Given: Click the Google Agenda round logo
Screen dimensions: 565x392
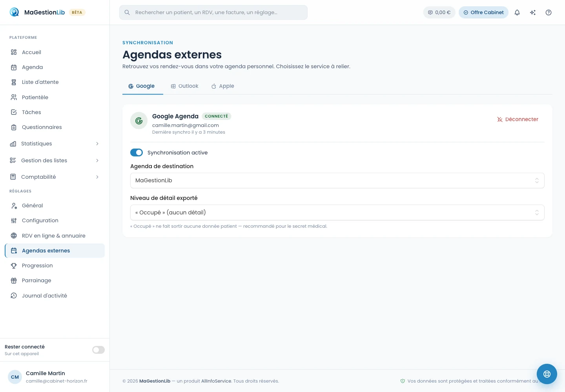Looking at the screenshot, I should pyautogui.click(x=139, y=121).
